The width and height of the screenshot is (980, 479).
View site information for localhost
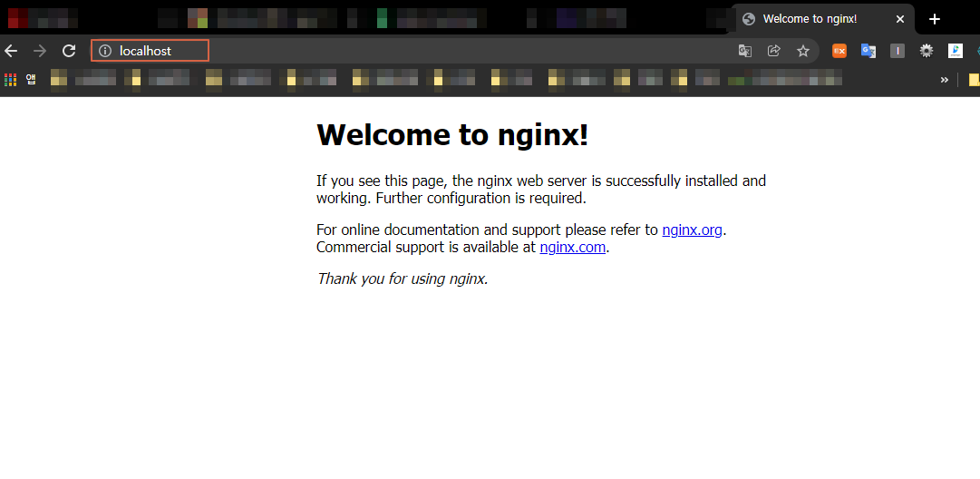pyautogui.click(x=105, y=52)
